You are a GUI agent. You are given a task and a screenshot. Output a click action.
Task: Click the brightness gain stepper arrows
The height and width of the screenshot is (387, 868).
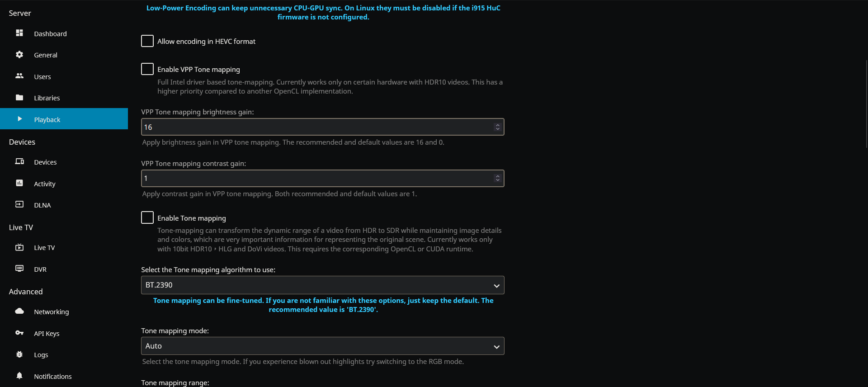coord(497,127)
